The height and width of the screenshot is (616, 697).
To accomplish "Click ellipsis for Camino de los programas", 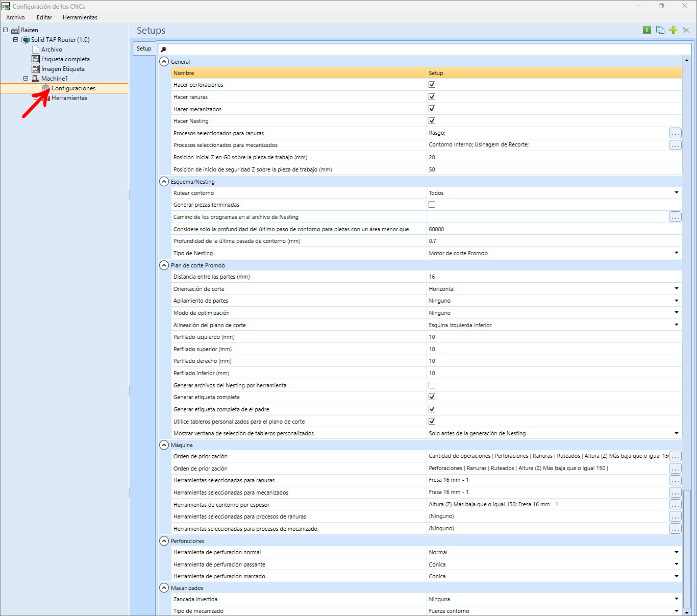I will click(675, 217).
